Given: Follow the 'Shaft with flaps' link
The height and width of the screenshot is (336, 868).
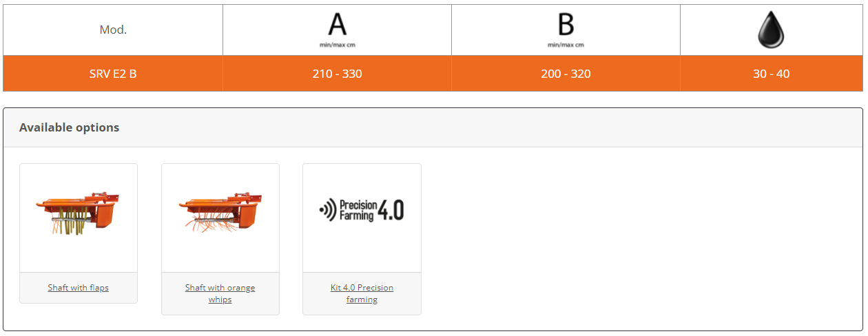Looking at the screenshot, I should coord(79,288).
